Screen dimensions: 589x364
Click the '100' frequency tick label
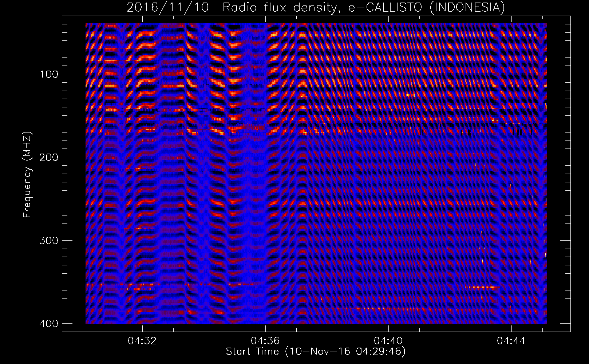pyautogui.click(x=48, y=74)
